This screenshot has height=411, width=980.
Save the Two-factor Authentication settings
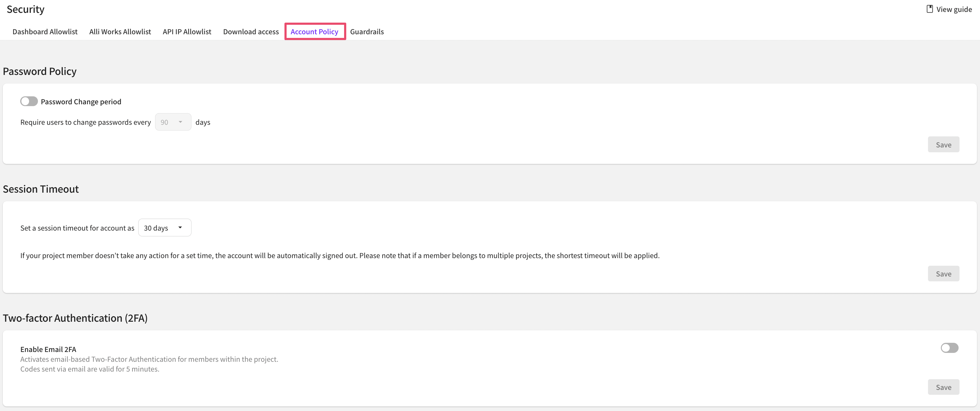[943, 387]
